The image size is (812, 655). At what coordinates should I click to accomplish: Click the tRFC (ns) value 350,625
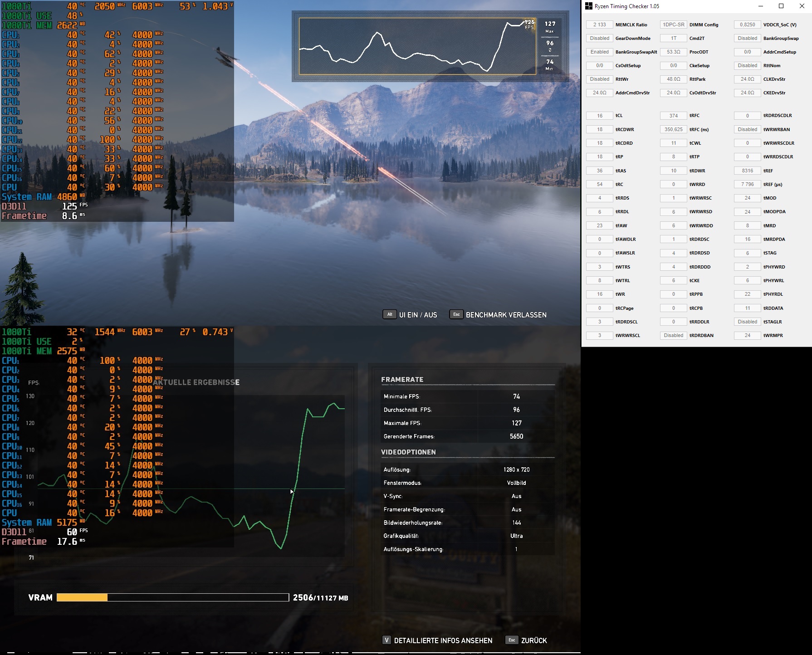click(673, 129)
